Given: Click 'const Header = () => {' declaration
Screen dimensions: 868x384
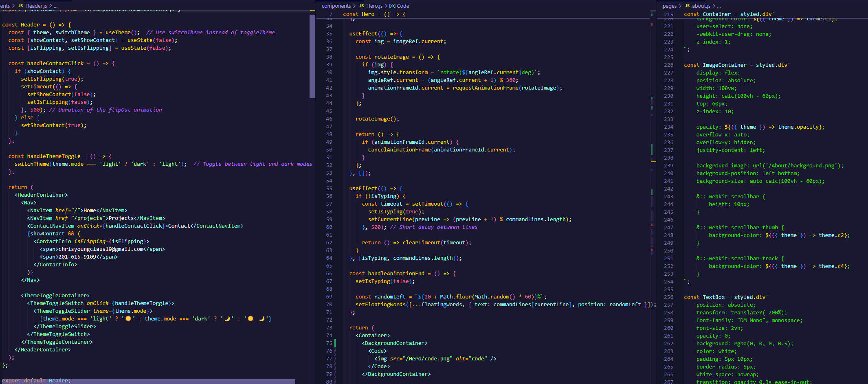Looking at the screenshot, I should (x=37, y=25).
